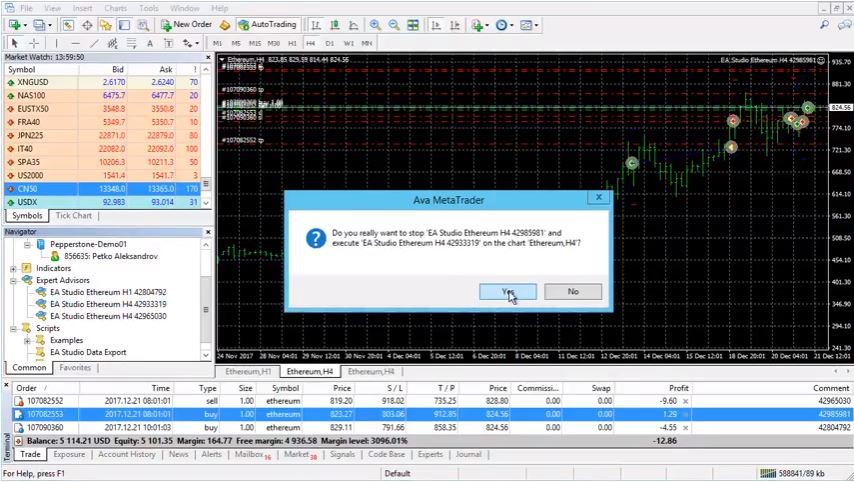
Task: Select the Equidistant Channel tool
Action: click(x=113, y=43)
